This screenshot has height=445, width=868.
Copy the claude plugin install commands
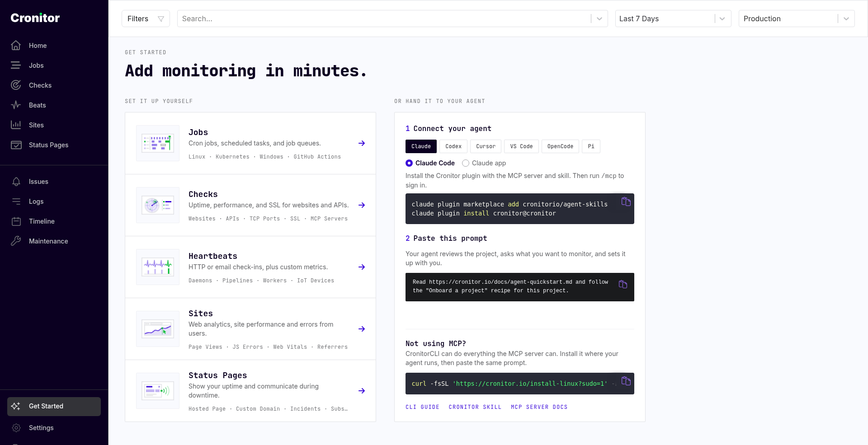point(626,202)
